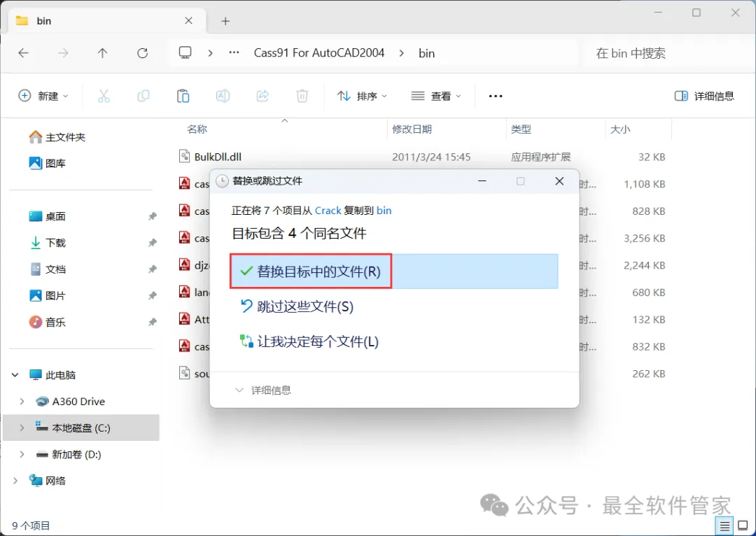The width and height of the screenshot is (756, 536).
Task: Open the address bar ellipsis for hidden path
Action: [x=234, y=52]
